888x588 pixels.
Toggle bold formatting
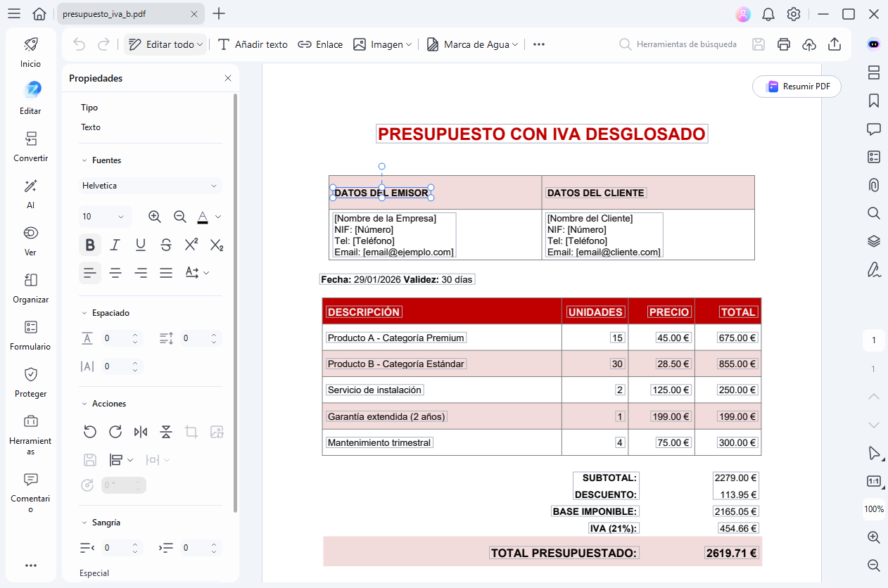pyautogui.click(x=89, y=244)
